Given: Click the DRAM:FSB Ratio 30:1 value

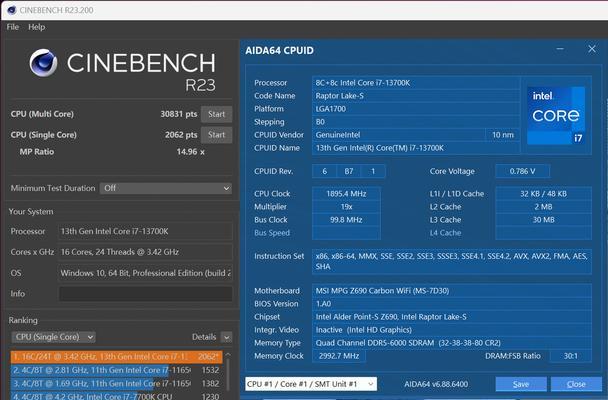Looking at the screenshot, I should click(x=571, y=356).
